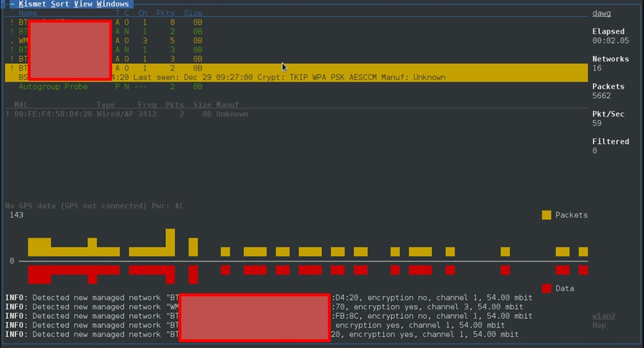Click the Ch column header
644x348 pixels.
pyautogui.click(x=143, y=13)
